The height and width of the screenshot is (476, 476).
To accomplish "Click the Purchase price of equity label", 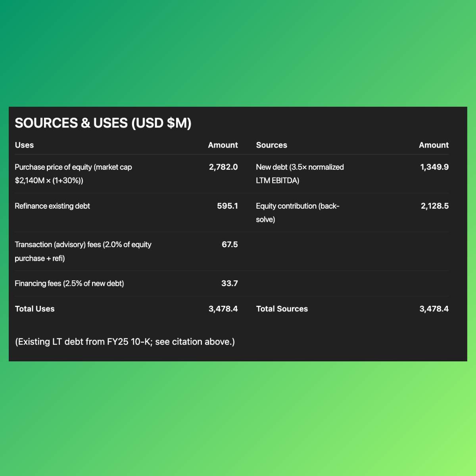I will (x=73, y=174).
